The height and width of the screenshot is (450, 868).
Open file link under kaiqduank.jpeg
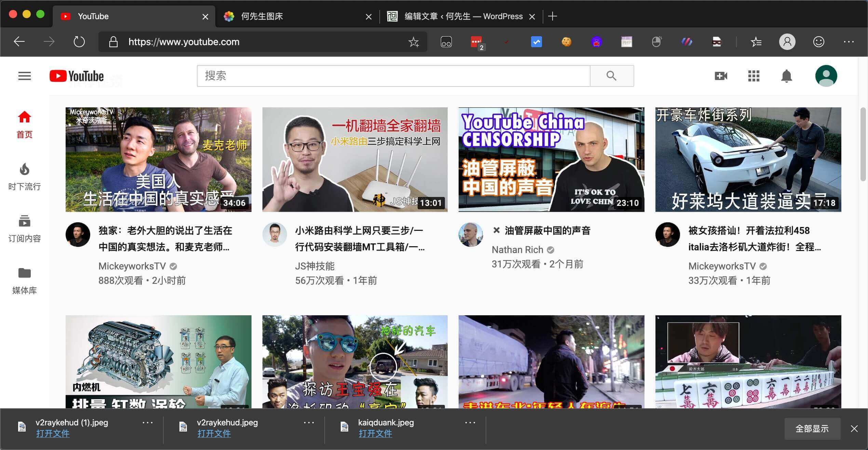coord(375,434)
